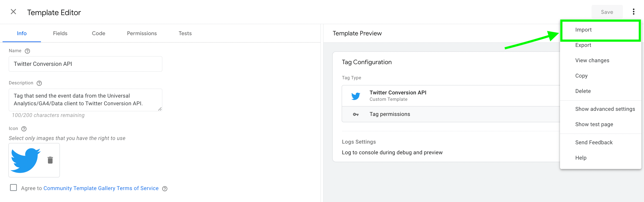Screen dimensions: 644x202
Task: Delete the Twitter icon using trash button
Action: coord(50,160)
